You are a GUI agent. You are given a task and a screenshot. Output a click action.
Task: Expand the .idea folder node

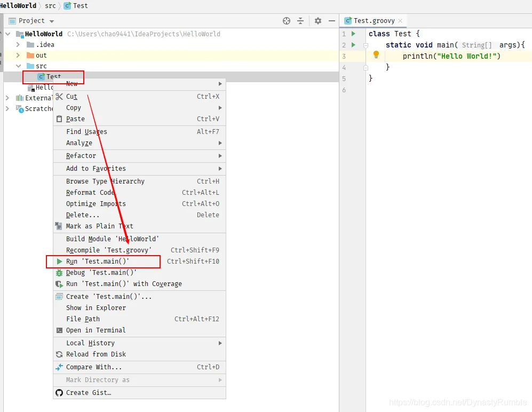[x=18, y=44]
